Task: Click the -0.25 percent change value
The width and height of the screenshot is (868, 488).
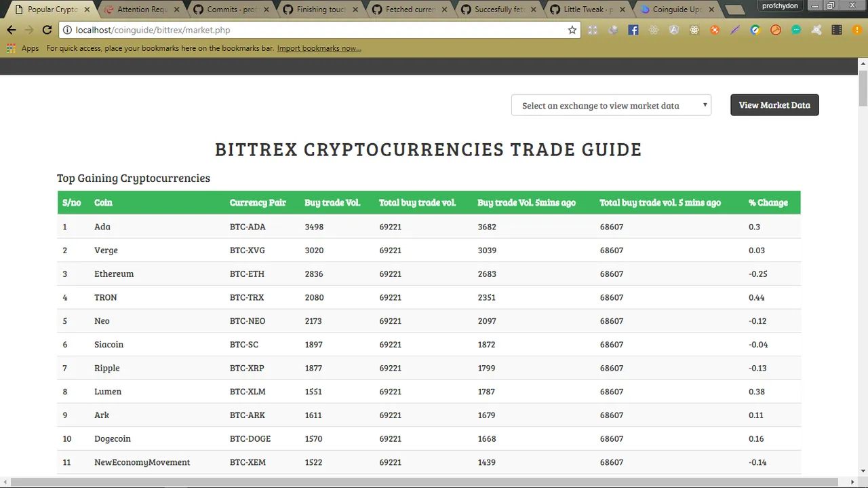Action: 758,274
